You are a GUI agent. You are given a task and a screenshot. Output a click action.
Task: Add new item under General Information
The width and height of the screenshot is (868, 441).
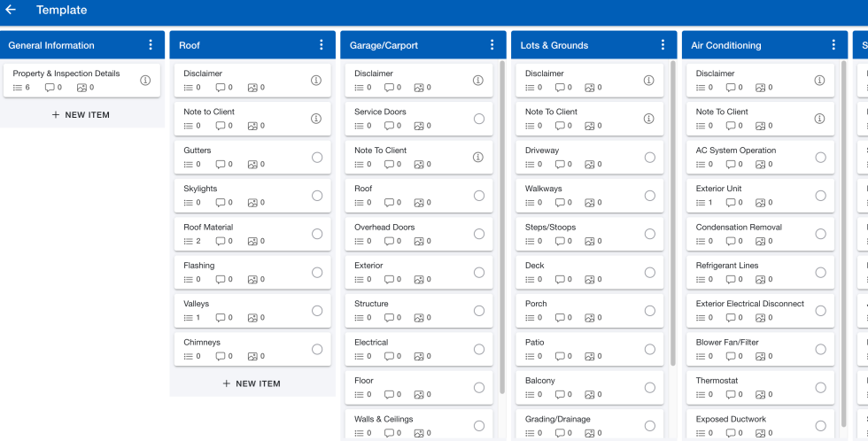pyautogui.click(x=81, y=115)
